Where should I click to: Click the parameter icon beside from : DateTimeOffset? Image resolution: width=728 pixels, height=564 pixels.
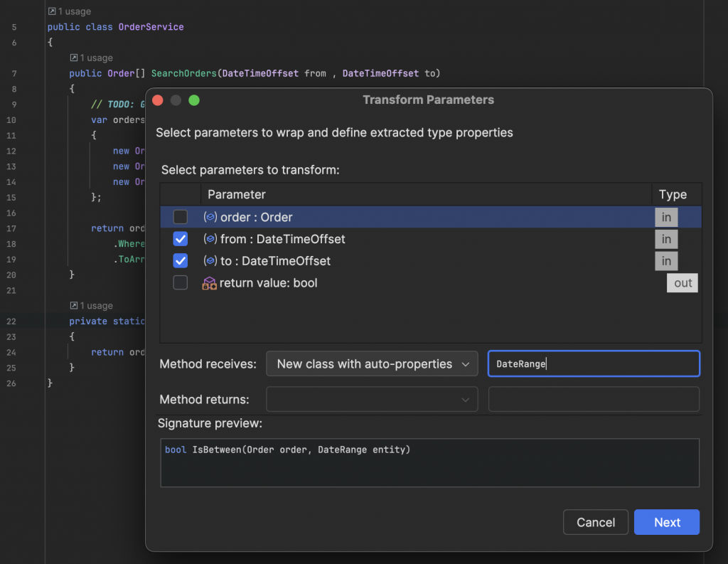pyautogui.click(x=210, y=239)
